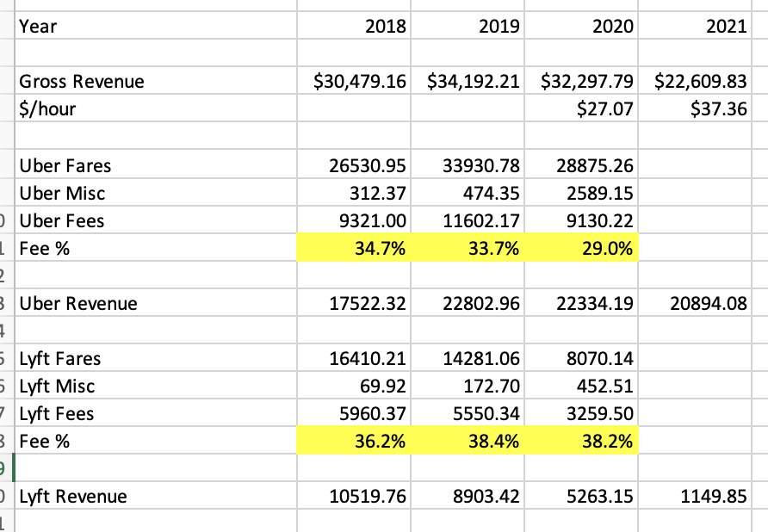Screen dimensions: 768x532
Task: Select Lyft Revenue value 10519.76
Action: point(354,496)
